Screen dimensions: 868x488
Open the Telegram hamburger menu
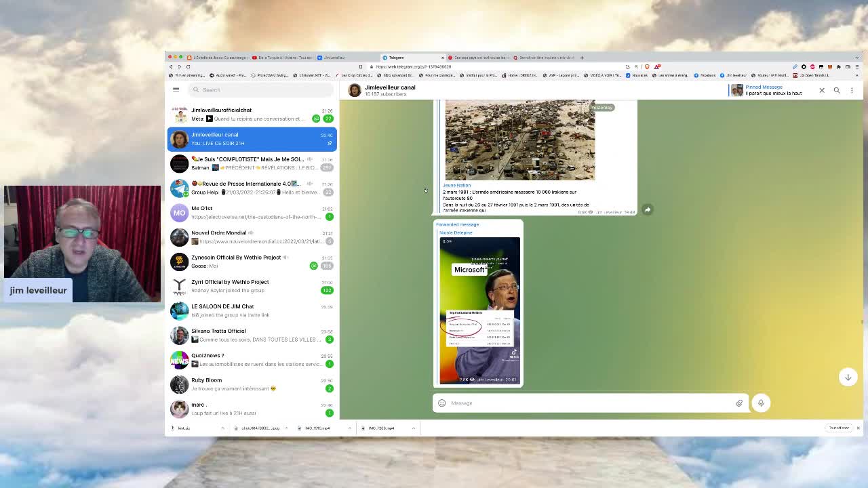click(176, 89)
